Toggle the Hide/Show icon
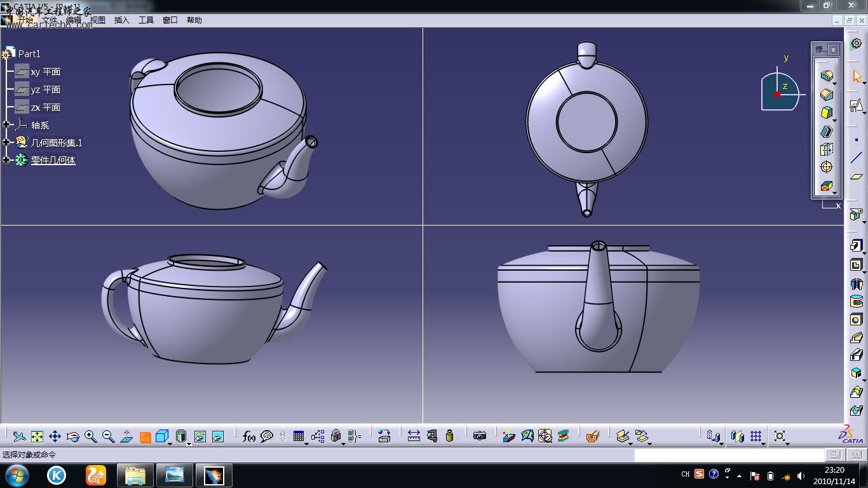Screen dimensions: 868x488 [200, 436]
